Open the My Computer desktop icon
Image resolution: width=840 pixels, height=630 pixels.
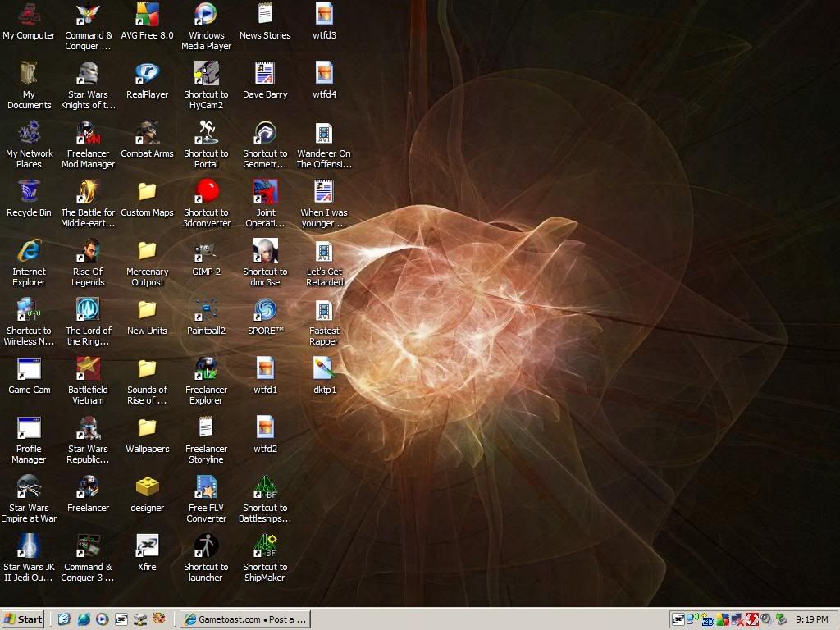point(29,15)
